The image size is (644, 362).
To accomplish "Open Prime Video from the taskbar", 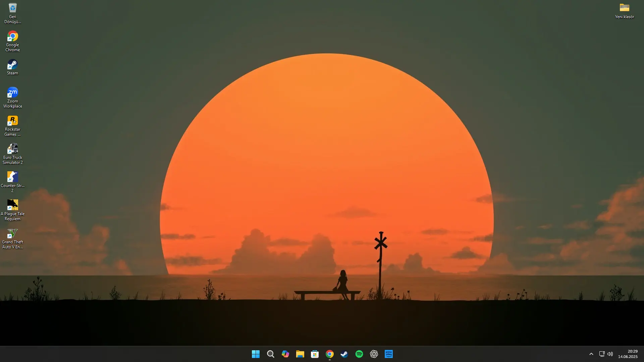I will coord(388,354).
